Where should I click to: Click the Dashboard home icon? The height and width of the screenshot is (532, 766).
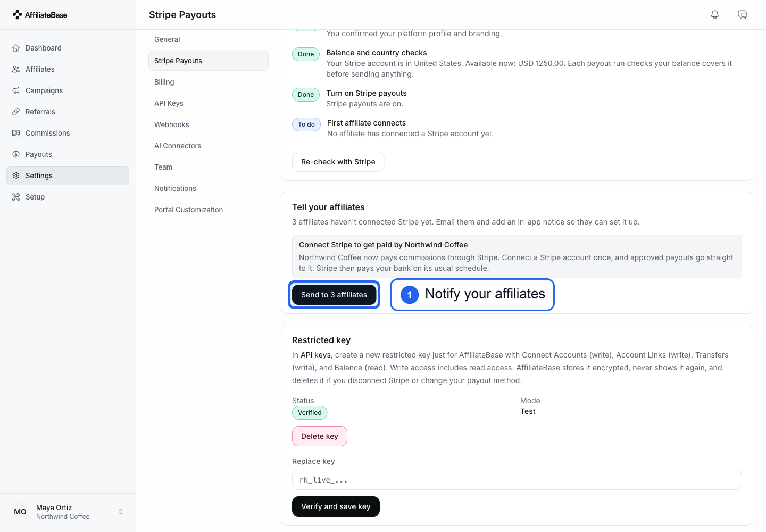pyautogui.click(x=16, y=48)
